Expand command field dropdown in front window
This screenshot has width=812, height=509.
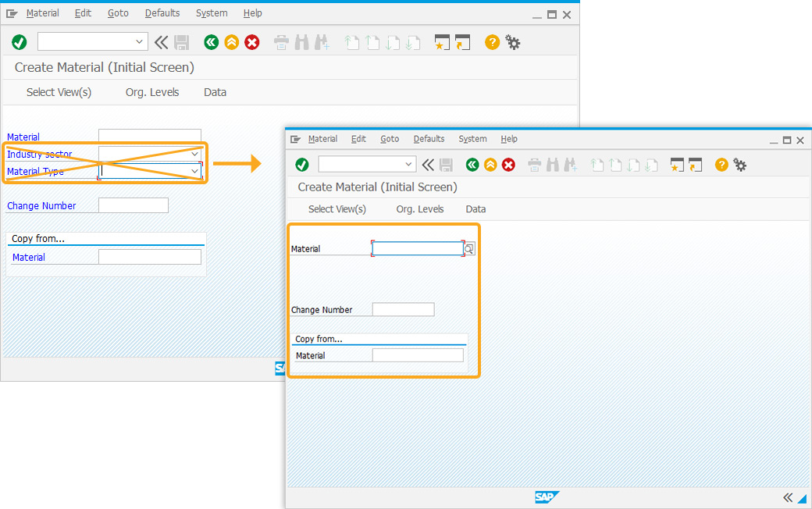pyautogui.click(x=408, y=165)
